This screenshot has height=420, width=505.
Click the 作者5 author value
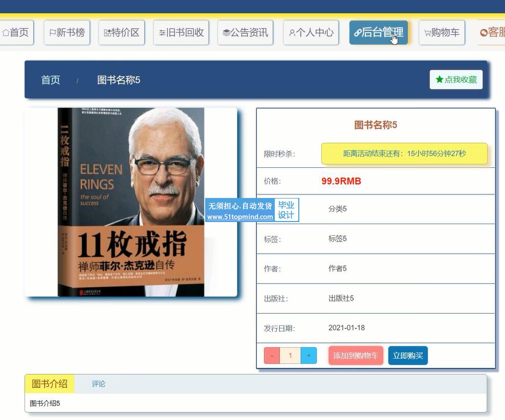[338, 269]
